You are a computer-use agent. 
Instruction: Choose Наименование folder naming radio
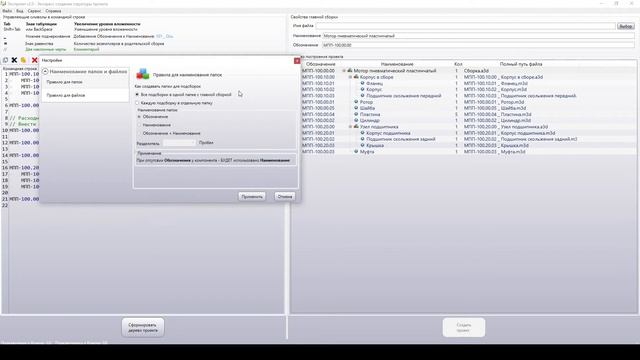(x=140, y=125)
